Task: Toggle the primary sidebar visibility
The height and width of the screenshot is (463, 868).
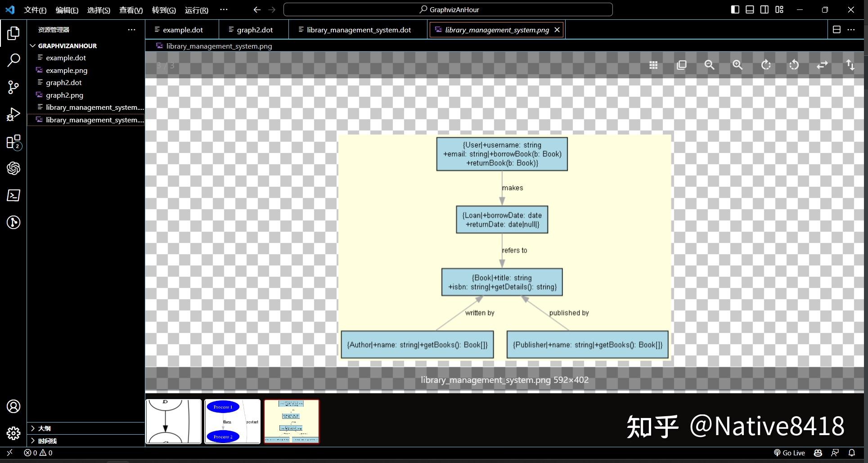Action: click(x=735, y=9)
